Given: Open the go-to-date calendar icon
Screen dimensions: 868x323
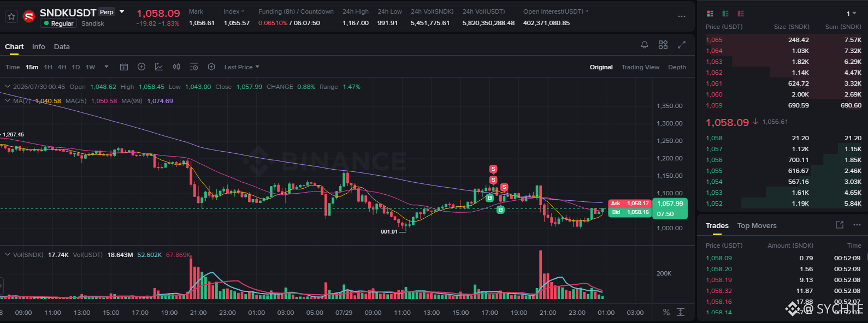Looking at the screenshot, I should pos(124,67).
